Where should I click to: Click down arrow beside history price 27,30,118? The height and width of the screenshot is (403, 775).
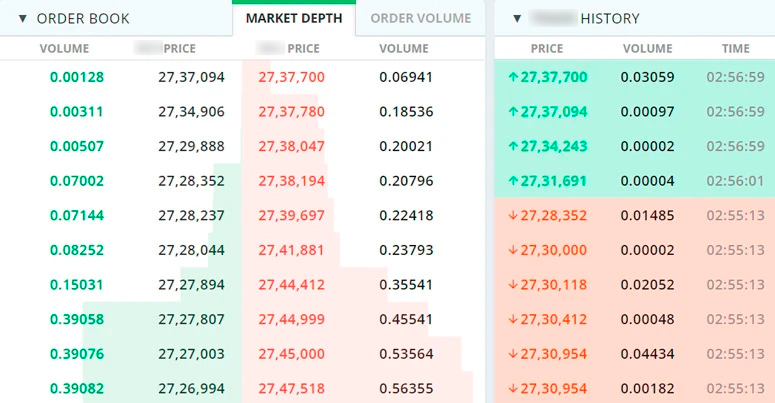513,285
